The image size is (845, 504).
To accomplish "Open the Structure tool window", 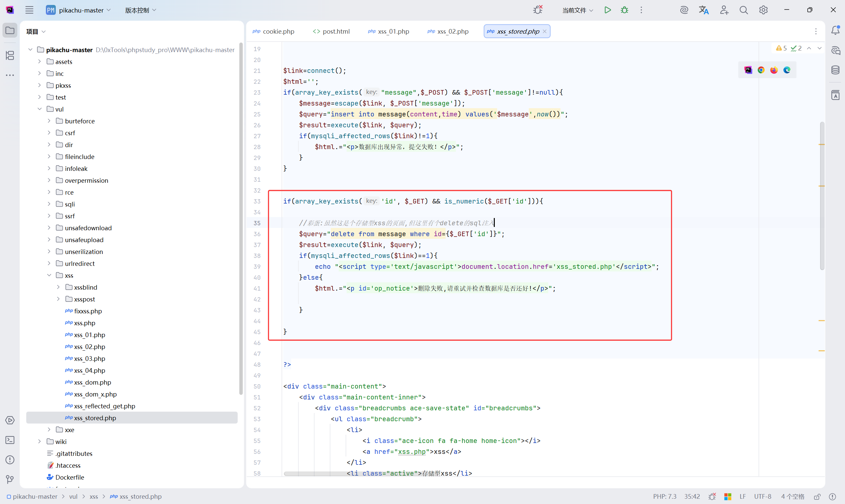I will click(x=10, y=55).
